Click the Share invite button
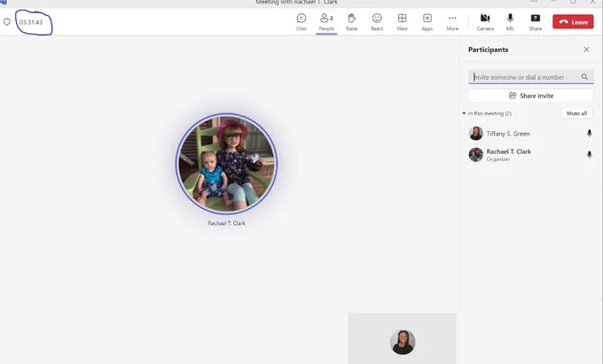 pyautogui.click(x=530, y=96)
